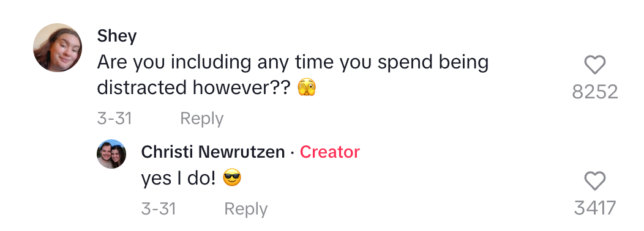
Task: Like Christi Newrutzen's reply with the heart
Action: pos(594,181)
